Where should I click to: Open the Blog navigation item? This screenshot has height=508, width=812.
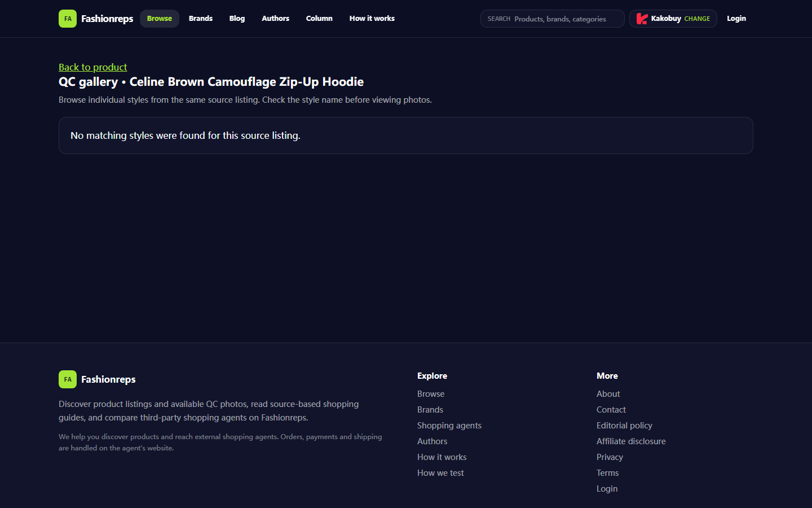237,19
